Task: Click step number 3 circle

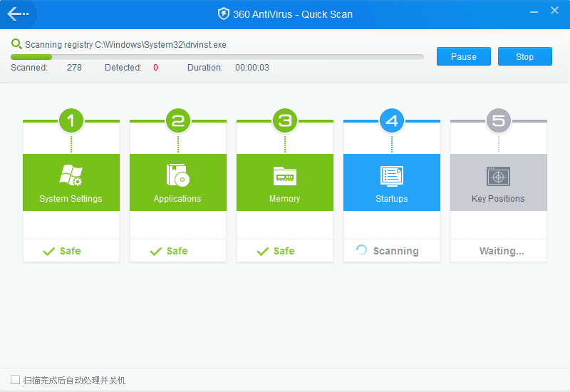Action: (285, 120)
